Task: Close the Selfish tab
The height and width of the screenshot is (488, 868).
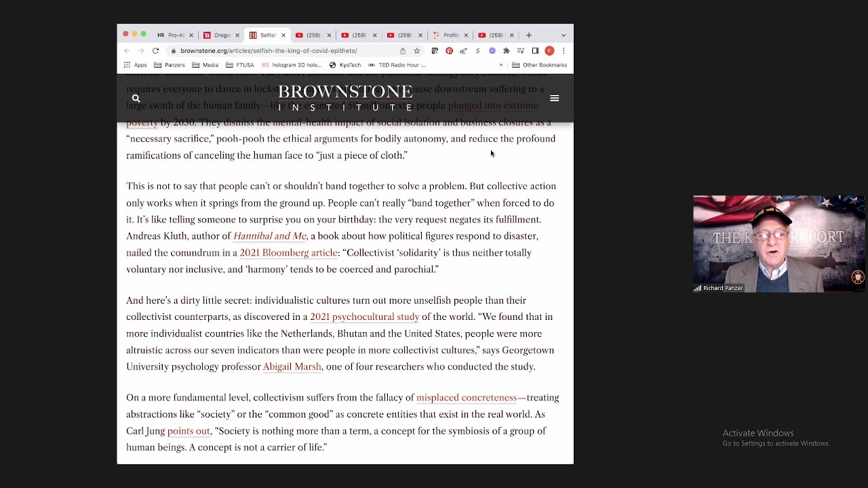Action: [x=283, y=35]
